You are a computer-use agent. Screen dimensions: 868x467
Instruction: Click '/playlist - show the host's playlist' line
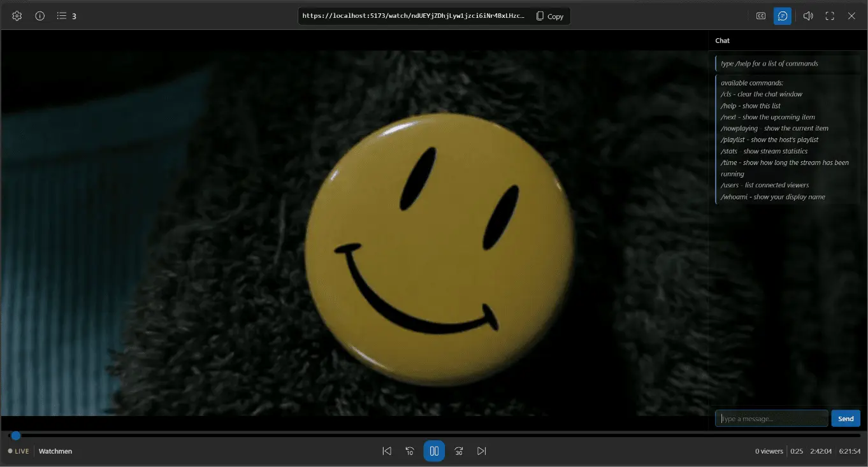coord(770,140)
